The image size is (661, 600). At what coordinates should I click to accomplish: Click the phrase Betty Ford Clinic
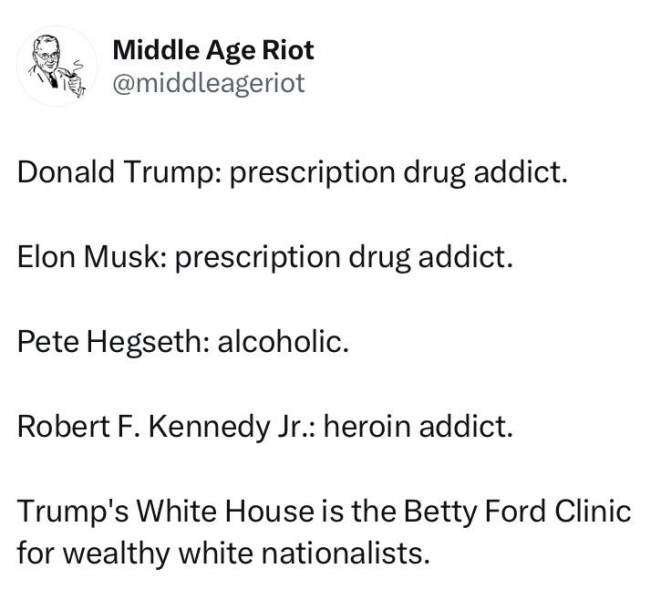517,511
